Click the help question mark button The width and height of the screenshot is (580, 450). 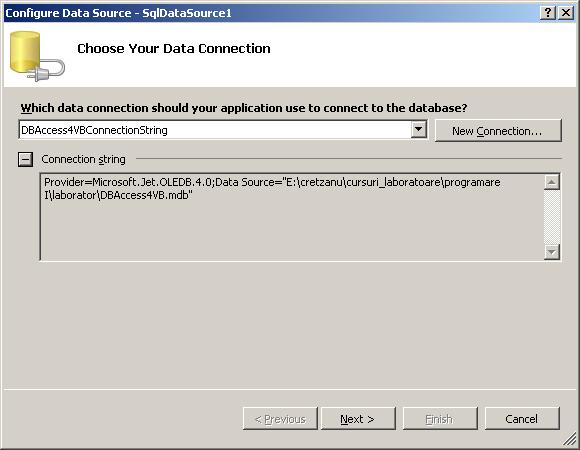click(x=547, y=13)
